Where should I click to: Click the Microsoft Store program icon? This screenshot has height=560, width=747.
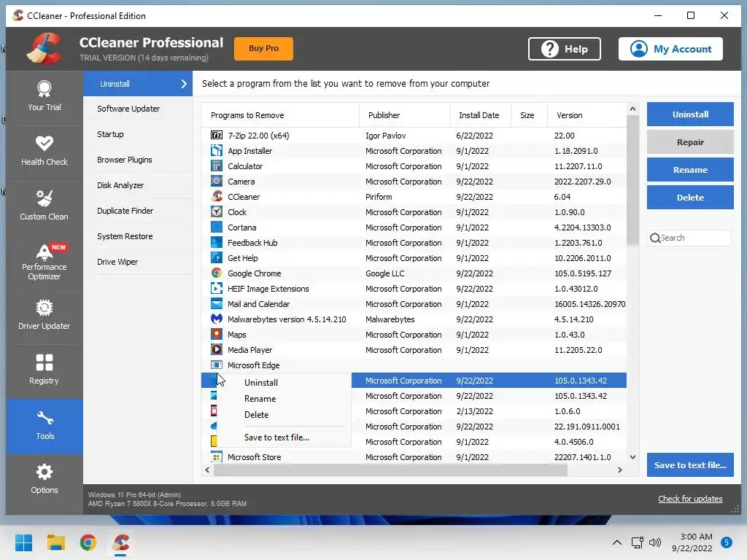[x=216, y=456]
